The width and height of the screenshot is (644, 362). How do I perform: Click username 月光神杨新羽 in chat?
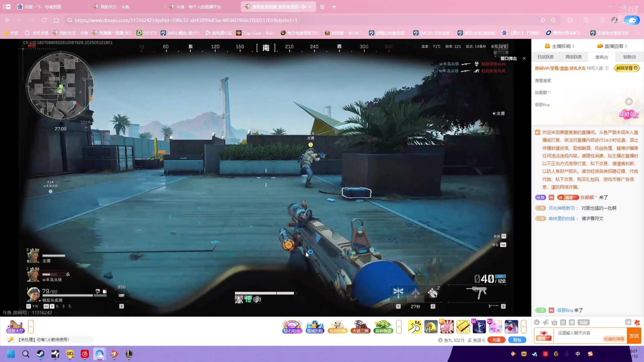(561, 208)
